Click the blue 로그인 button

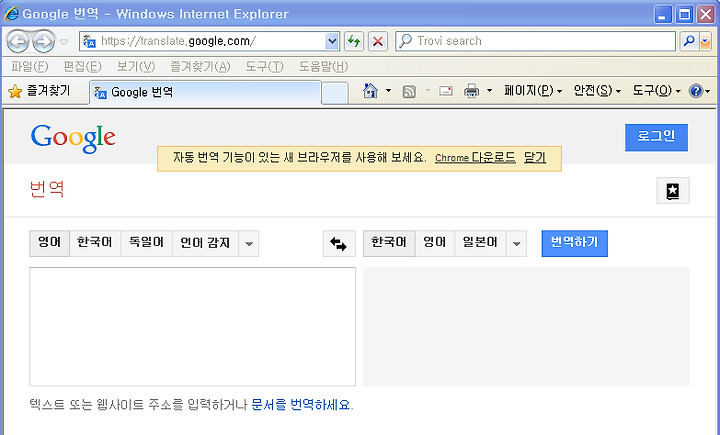[x=656, y=137]
